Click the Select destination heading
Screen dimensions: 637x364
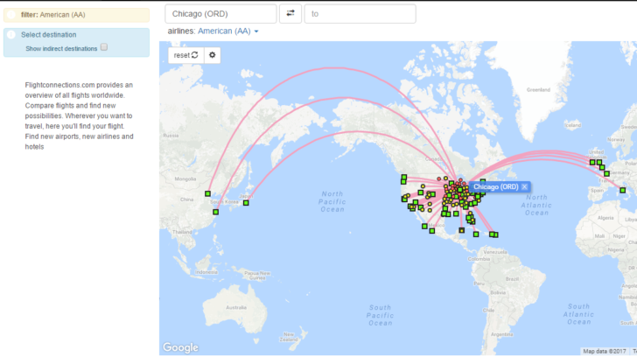(49, 34)
